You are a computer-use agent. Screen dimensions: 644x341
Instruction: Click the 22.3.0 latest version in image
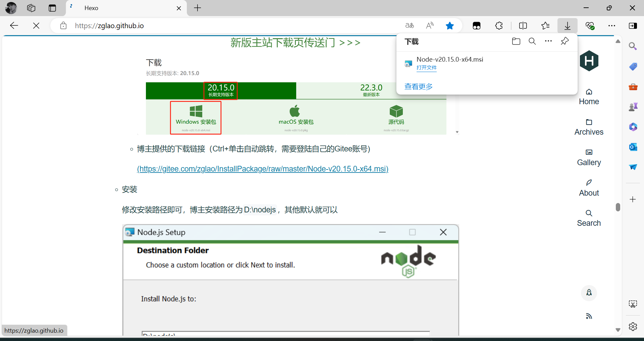(371, 90)
